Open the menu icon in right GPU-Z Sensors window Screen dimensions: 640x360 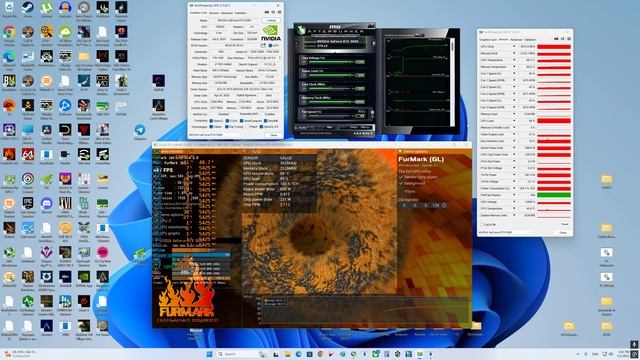pos(569,39)
